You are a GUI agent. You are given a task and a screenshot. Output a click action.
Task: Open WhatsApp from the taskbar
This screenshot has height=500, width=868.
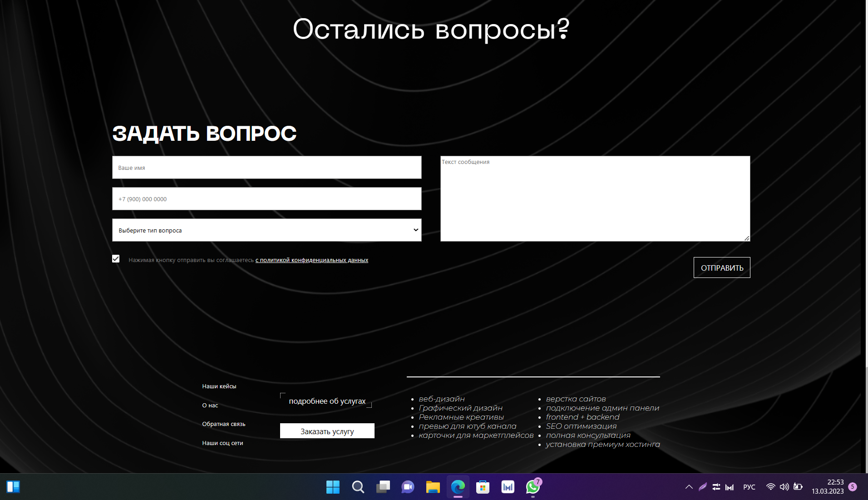(532, 487)
